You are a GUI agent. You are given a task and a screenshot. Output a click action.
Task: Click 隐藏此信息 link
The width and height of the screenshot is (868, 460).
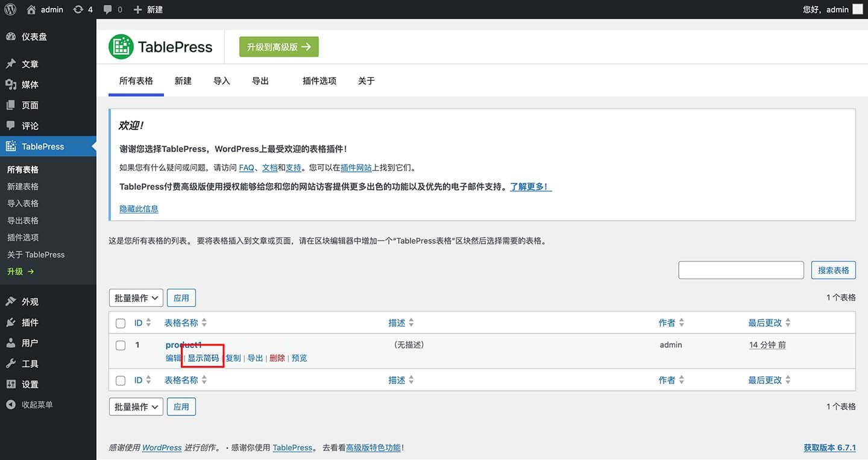pos(139,209)
